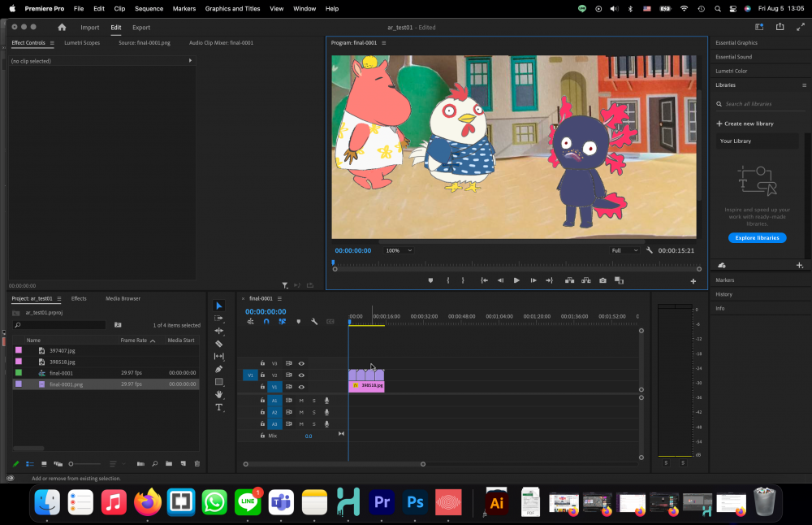Add a marker in the timeline toolbar
Viewport: 812px width, 525px height.
point(298,321)
